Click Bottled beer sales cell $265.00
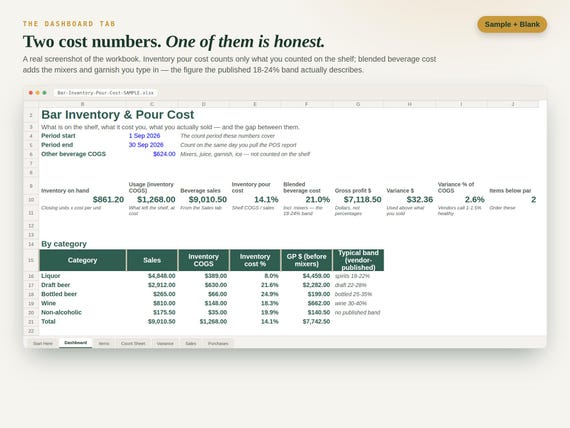This screenshot has width=570, height=428. (x=164, y=294)
